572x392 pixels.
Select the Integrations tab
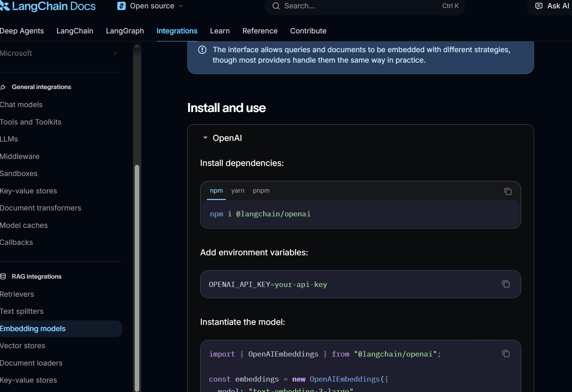(x=177, y=31)
